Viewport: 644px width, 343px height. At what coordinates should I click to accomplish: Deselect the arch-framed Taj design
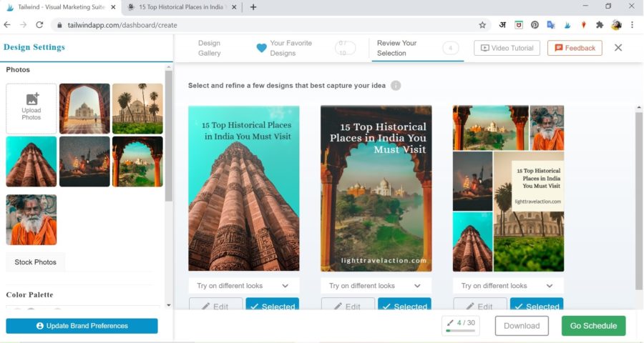[404, 304]
